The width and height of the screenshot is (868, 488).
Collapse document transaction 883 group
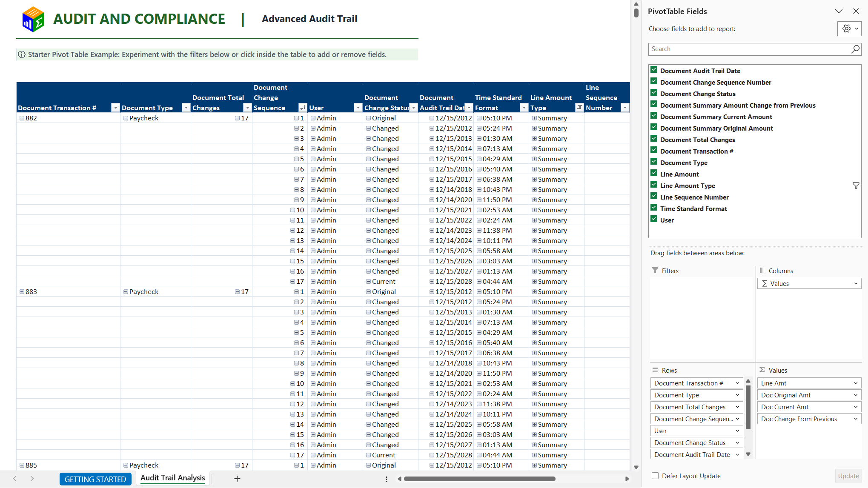[x=22, y=292]
